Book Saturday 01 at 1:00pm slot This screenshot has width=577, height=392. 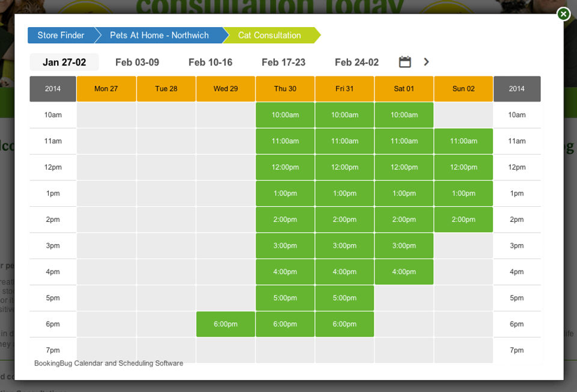[x=404, y=193]
